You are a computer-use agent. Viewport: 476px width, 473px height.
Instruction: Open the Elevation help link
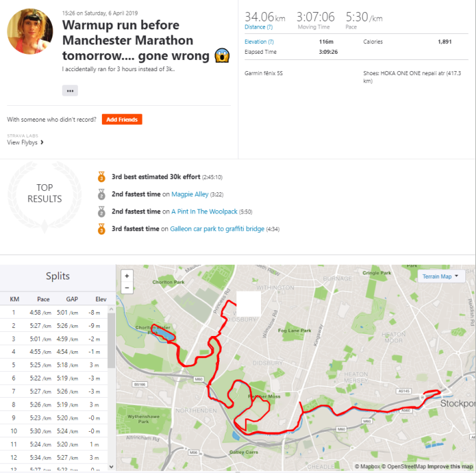pyautogui.click(x=260, y=42)
